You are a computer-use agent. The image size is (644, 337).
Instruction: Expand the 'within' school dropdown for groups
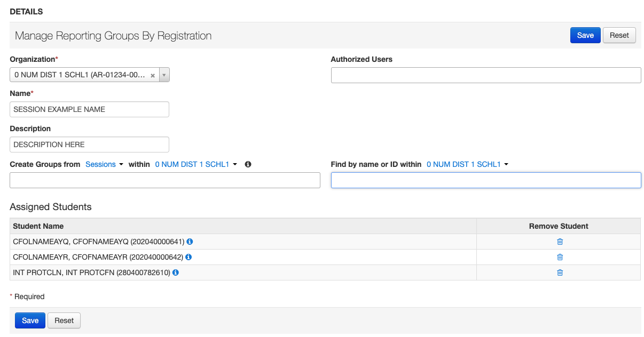196,164
